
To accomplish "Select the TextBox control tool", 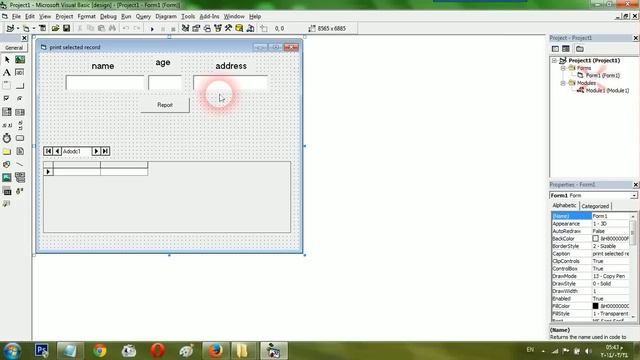I will click(x=20, y=73).
